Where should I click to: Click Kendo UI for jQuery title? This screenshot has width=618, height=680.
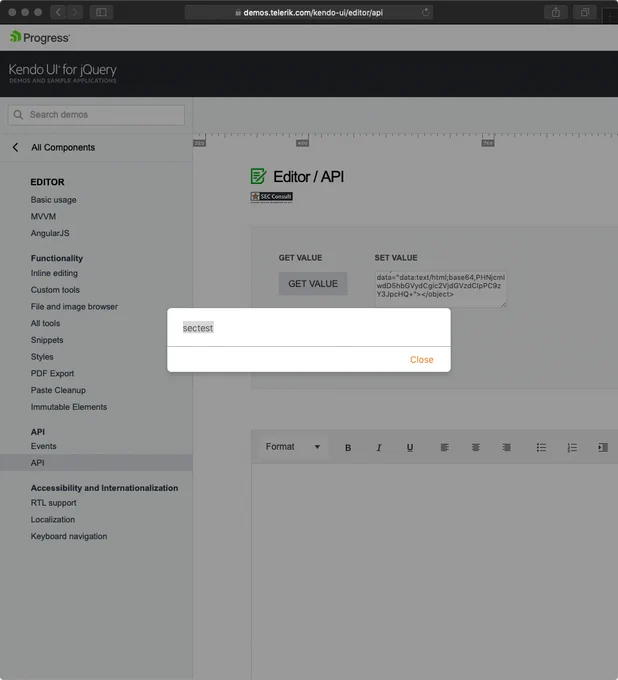pos(62,69)
